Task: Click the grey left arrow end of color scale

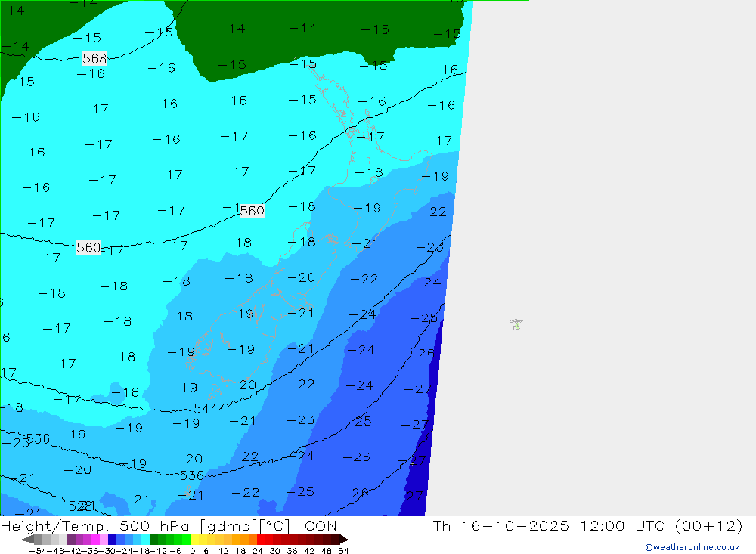Action: [27, 540]
